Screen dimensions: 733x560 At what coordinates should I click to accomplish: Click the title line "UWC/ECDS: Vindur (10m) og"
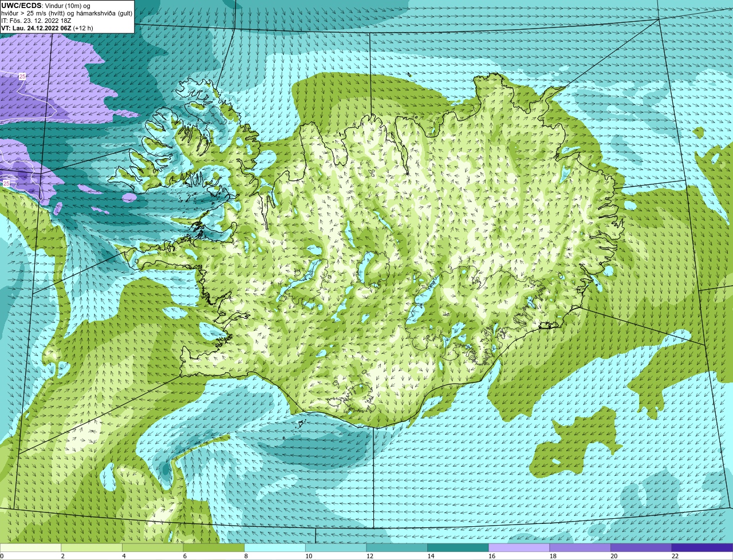[x=46, y=6]
